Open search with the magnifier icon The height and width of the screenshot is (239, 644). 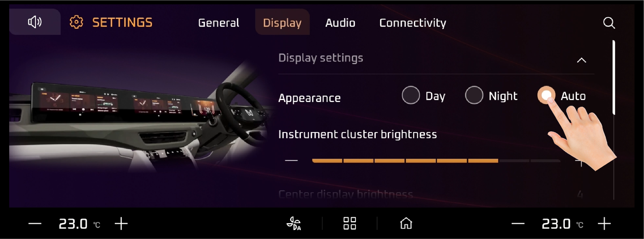click(609, 23)
